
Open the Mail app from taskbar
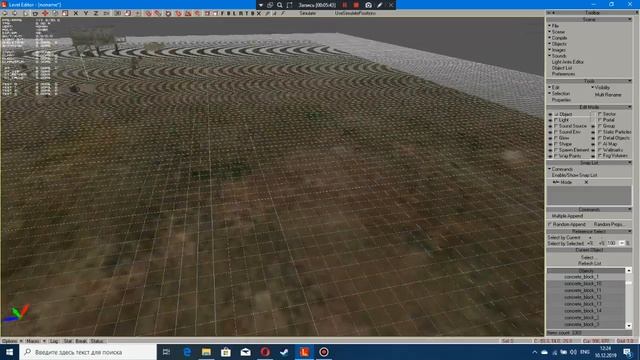(245, 352)
